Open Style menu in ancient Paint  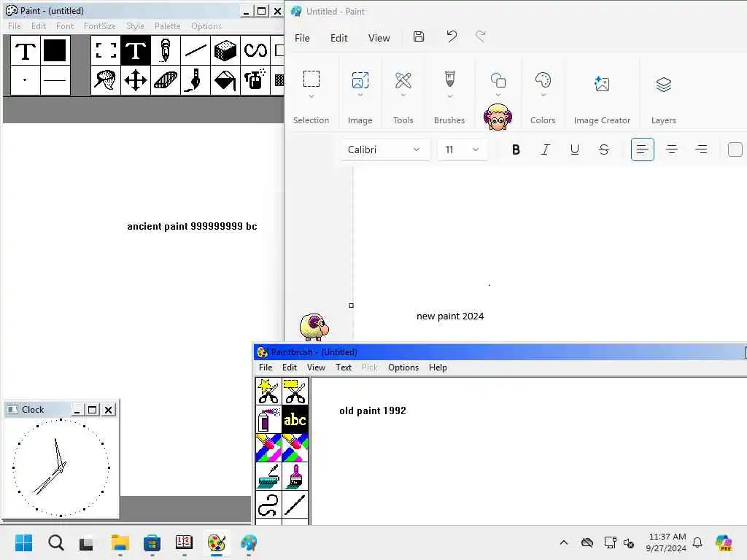(x=135, y=26)
